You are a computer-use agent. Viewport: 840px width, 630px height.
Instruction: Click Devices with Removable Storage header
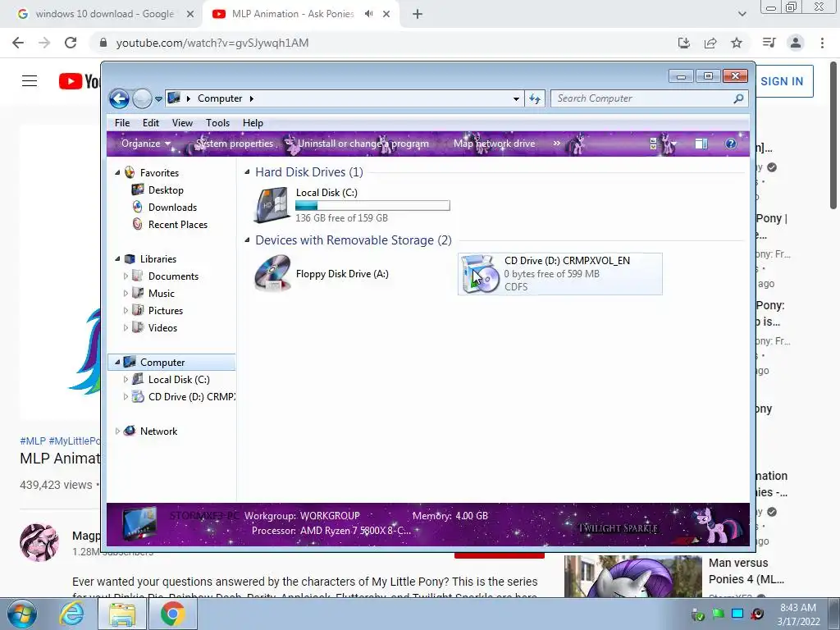coord(354,240)
